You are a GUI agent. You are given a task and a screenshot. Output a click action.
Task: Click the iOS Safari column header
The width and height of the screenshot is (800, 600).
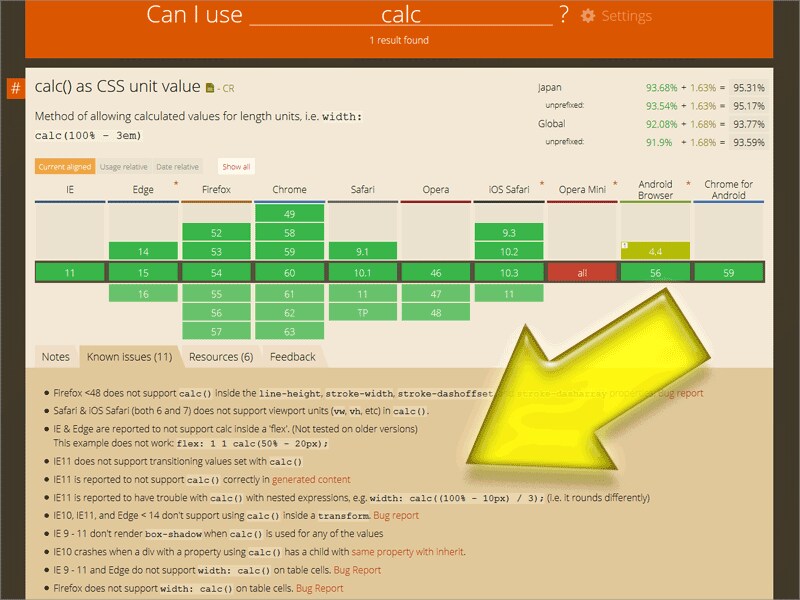509,190
